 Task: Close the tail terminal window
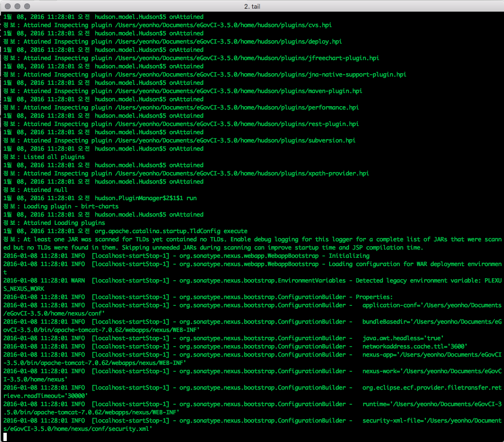click(8, 6)
